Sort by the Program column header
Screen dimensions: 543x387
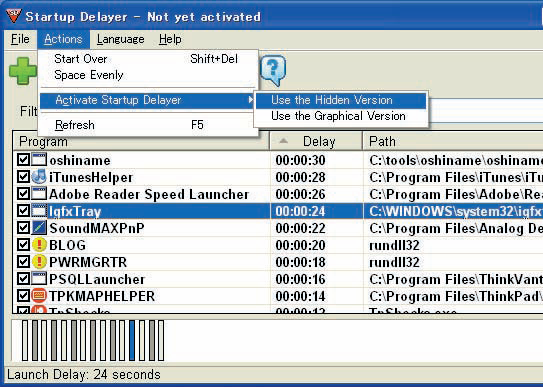tap(141, 141)
